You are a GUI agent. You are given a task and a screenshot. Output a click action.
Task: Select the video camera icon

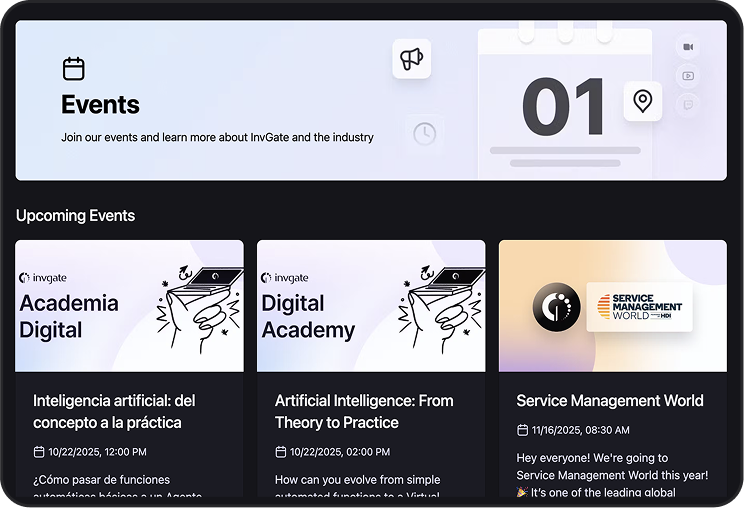687,47
